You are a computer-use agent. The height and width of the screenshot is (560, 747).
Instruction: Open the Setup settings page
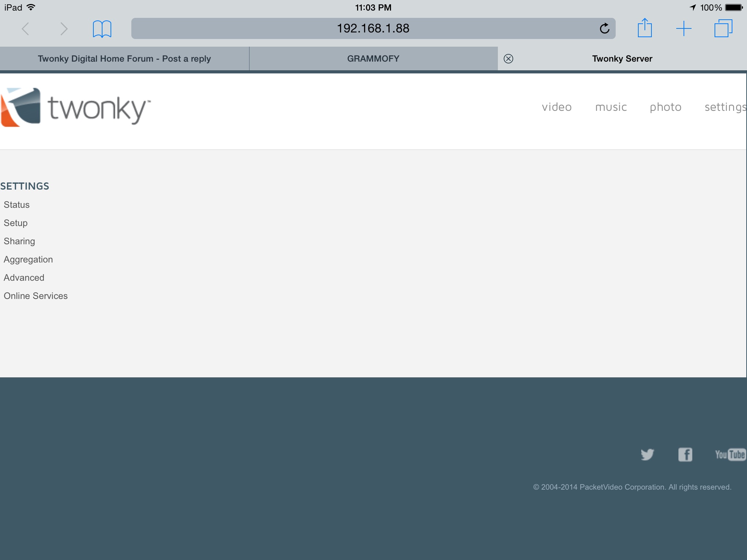[x=16, y=223]
